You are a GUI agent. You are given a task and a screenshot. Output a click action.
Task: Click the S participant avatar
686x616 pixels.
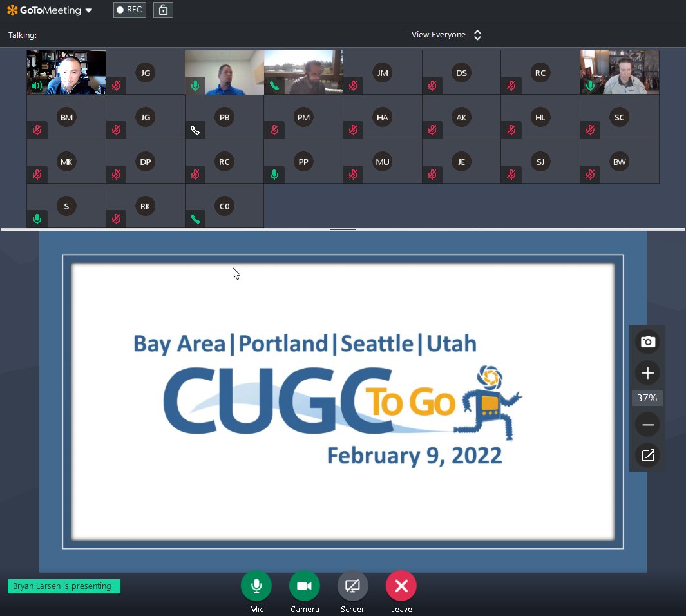tap(66, 206)
